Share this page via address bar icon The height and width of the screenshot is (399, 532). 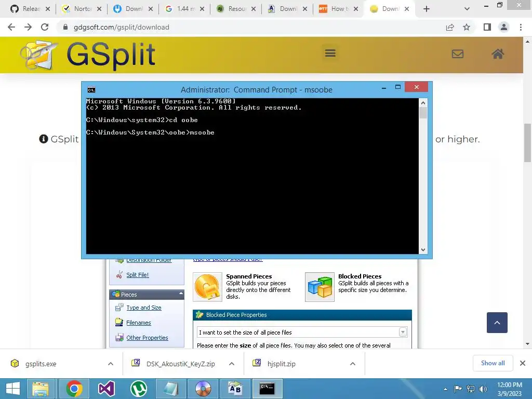[450, 27]
